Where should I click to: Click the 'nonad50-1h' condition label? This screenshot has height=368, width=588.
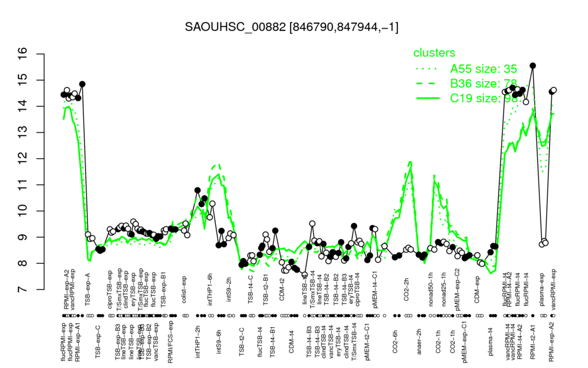(431, 289)
